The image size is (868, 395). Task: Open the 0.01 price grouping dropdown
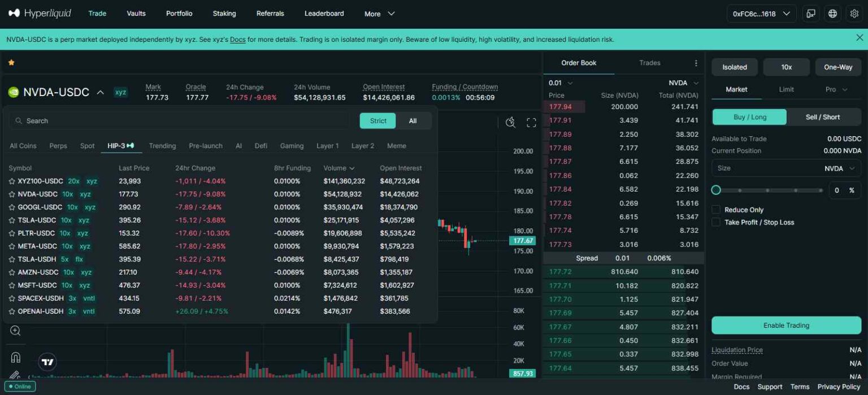tap(561, 83)
